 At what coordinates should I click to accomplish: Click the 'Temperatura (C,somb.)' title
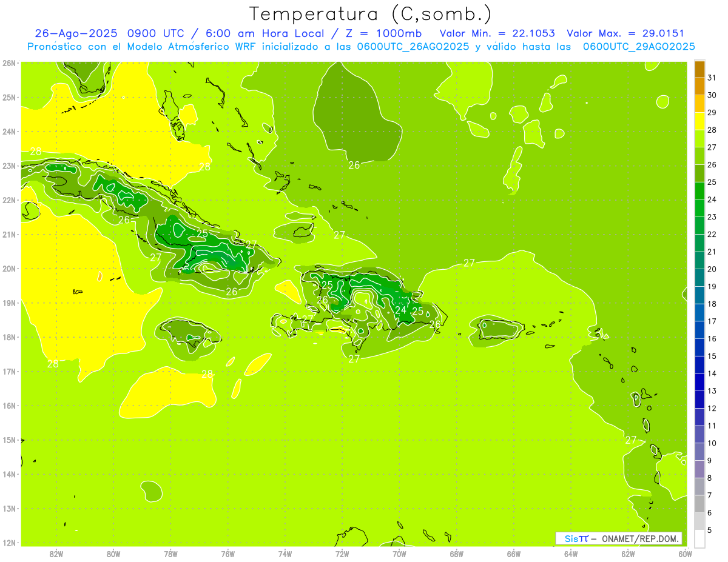coord(370,14)
